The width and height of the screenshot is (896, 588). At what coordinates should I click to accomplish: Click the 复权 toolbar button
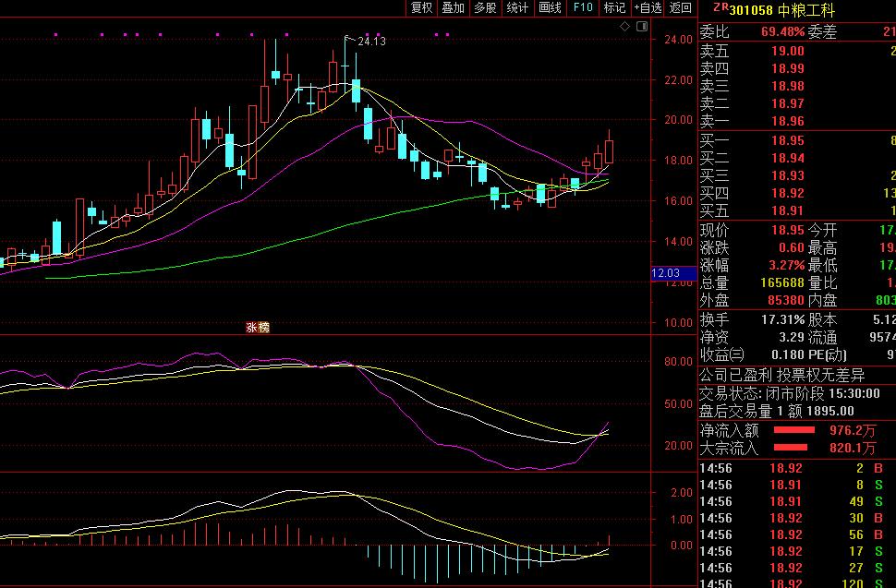click(x=422, y=8)
